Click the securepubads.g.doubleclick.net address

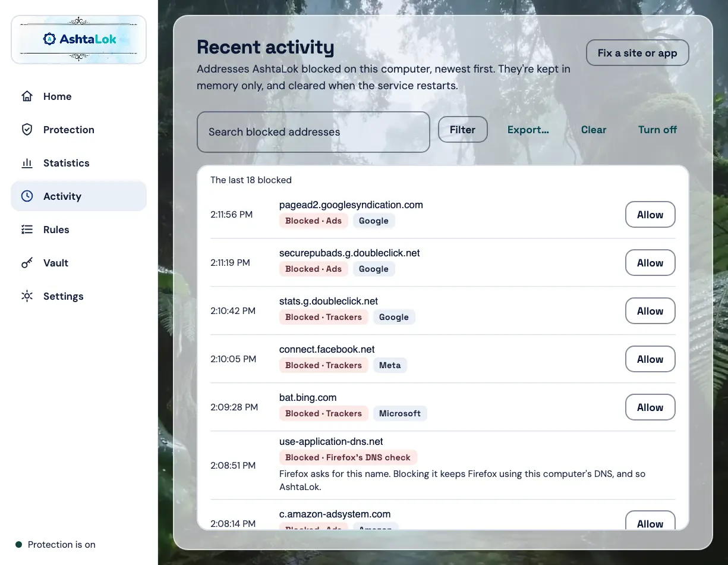tap(349, 253)
